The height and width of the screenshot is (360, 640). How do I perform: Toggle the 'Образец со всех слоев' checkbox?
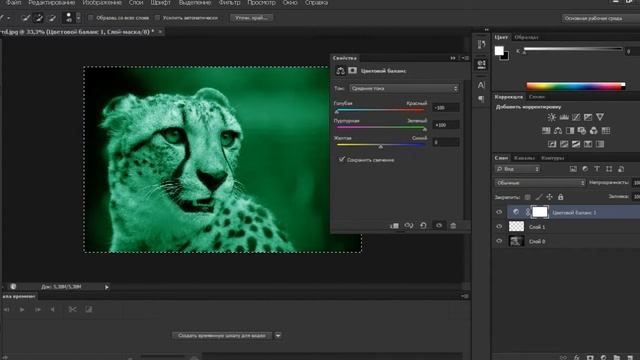click(x=91, y=18)
